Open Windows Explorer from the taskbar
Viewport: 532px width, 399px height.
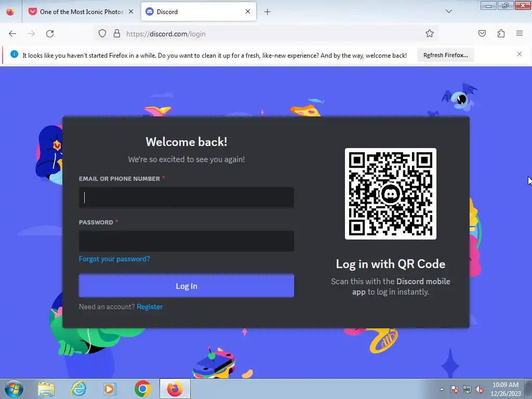click(46, 389)
